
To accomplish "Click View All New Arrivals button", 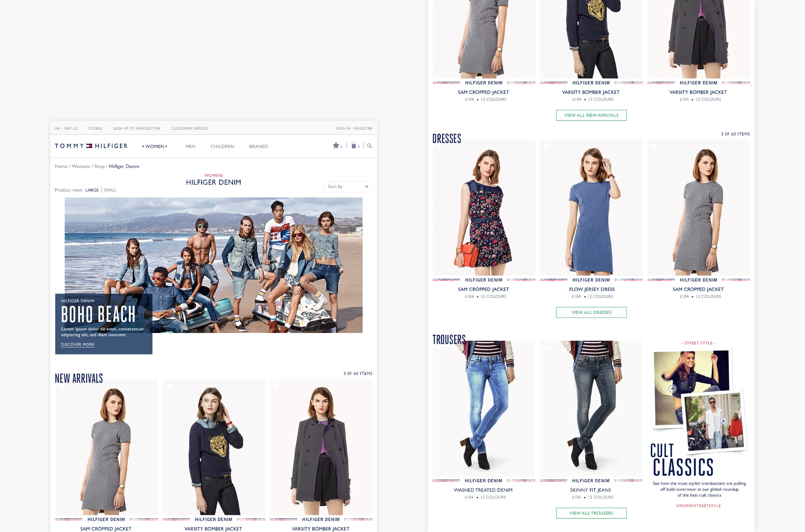I will pos(591,115).
